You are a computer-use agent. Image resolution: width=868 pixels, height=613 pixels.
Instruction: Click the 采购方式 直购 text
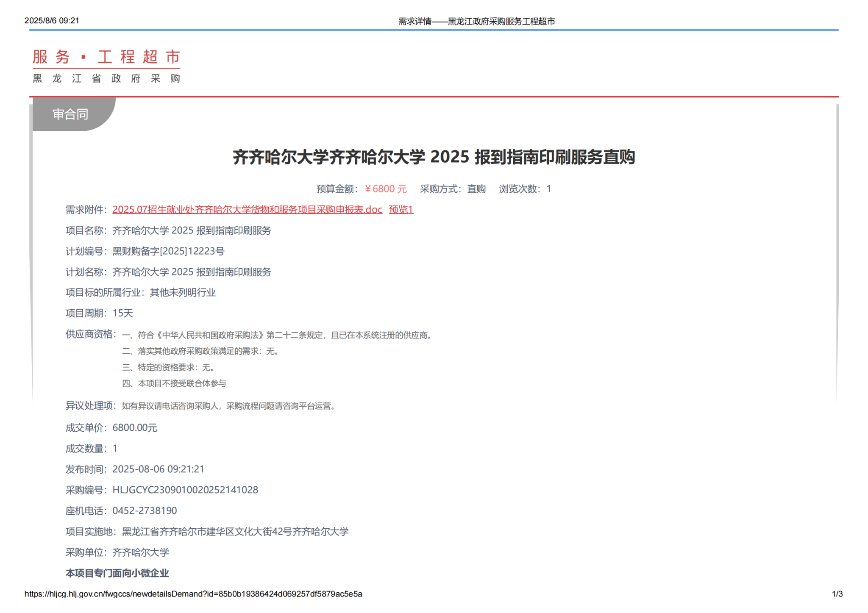[453, 189]
